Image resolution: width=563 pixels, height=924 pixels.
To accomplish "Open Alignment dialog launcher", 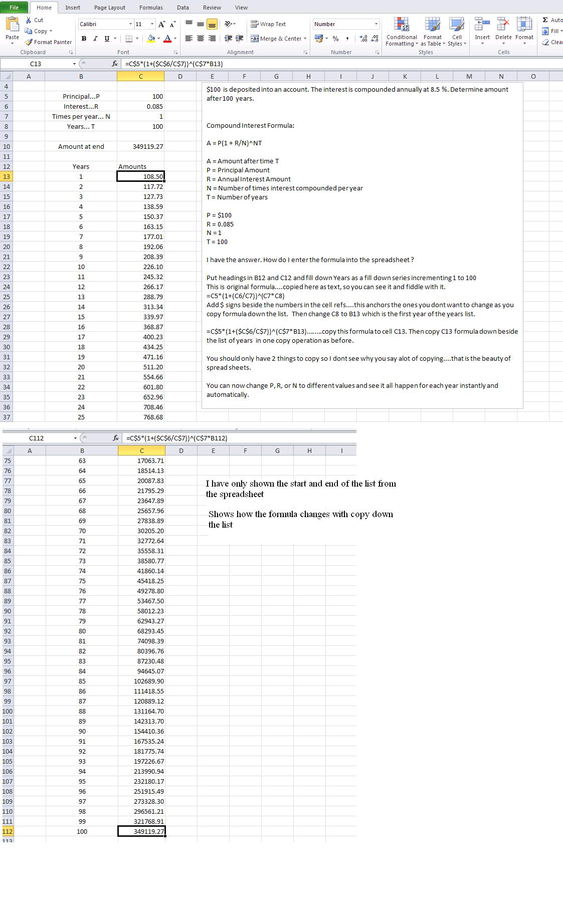I will tap(306, 52).
